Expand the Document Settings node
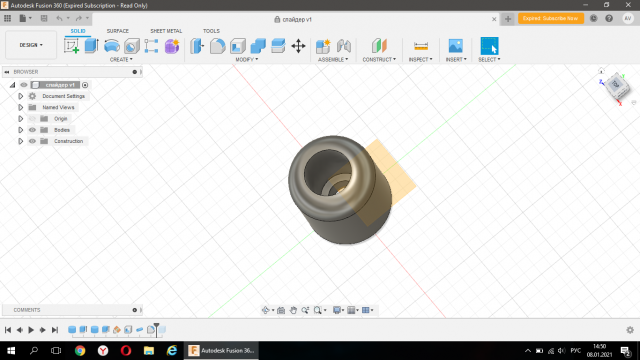640x360 pixels. pos(20,96)
